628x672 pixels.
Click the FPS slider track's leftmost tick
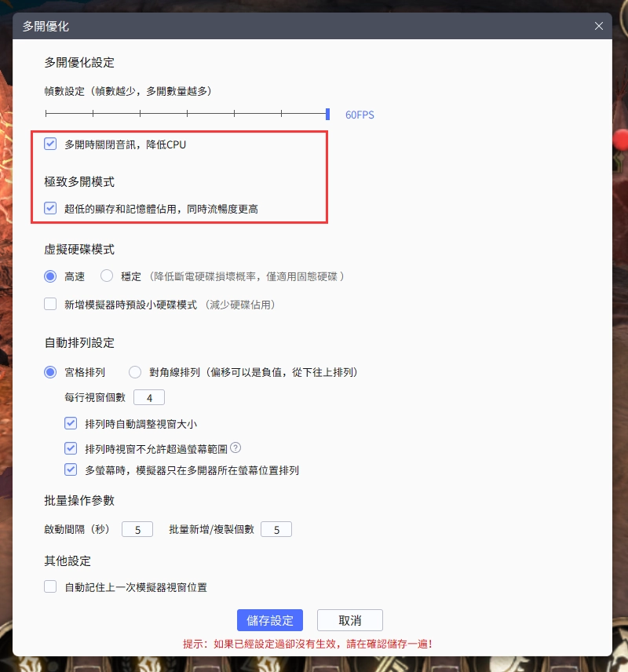point(46,114)
